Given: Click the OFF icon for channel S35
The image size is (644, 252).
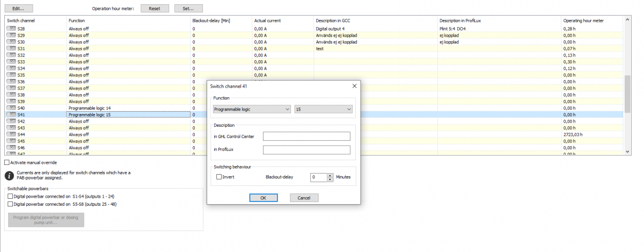Looking at the screenshot, I should (x=11, y=75).
